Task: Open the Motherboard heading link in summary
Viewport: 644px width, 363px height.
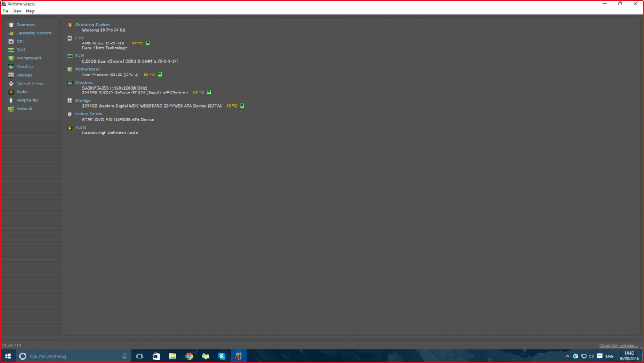Action: pos(87,69)
